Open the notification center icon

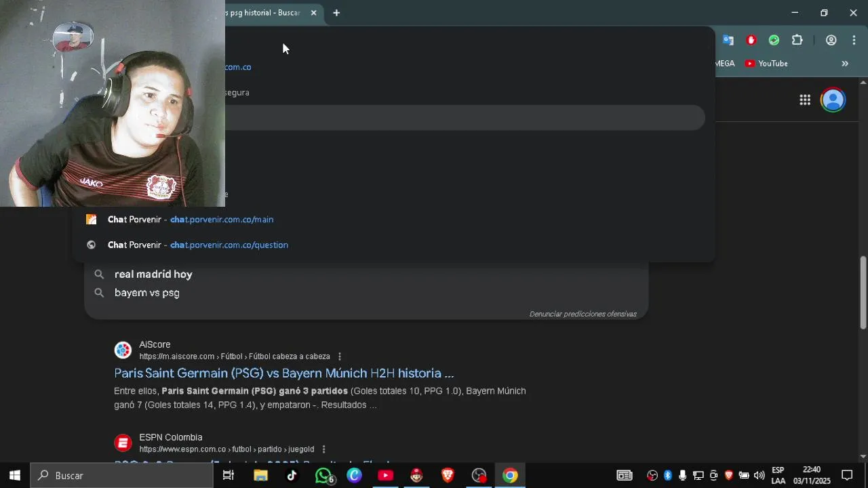pos(847,475)
